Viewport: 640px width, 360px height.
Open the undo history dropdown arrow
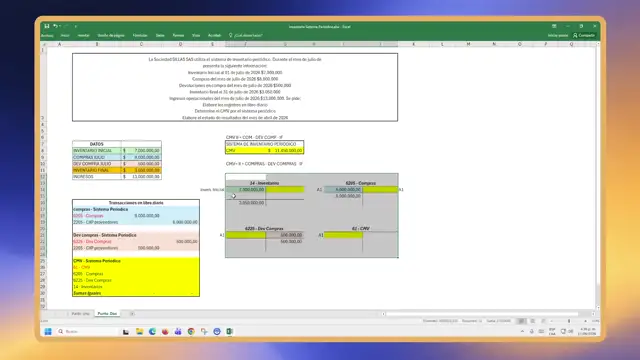60,26
